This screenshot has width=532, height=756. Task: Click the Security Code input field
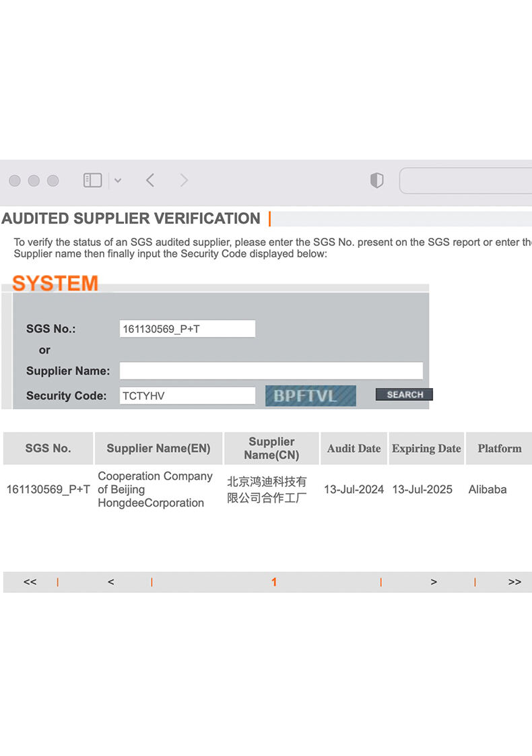click(x=187, y=396)
